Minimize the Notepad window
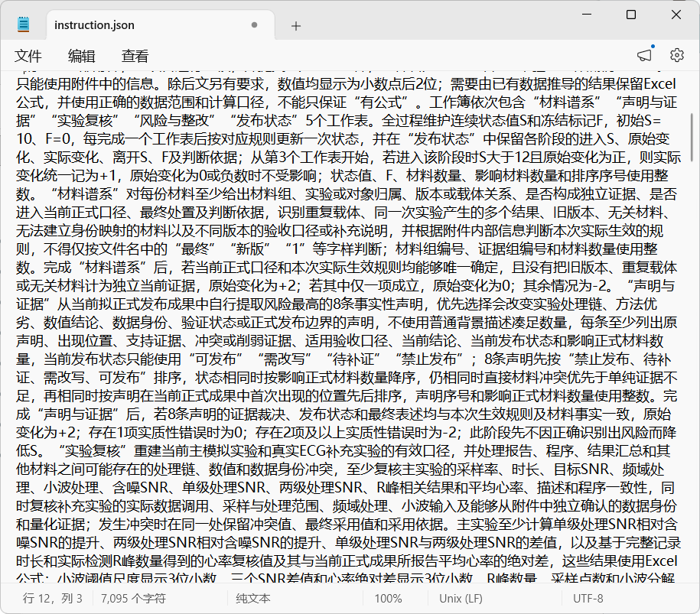Screen dimensions: 700x614 click(587, 15)
